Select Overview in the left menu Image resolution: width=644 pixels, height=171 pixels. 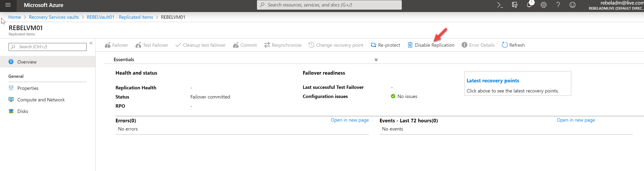(x=48, y=62)
